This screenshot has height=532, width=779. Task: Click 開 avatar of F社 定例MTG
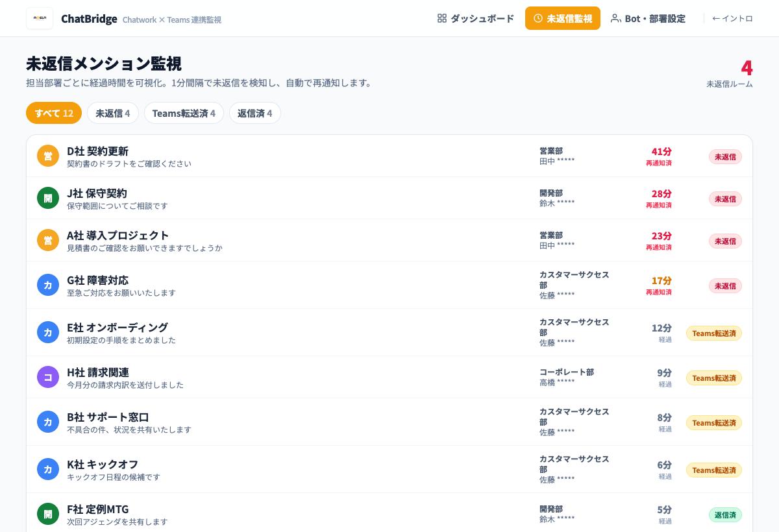pos(48,514)
